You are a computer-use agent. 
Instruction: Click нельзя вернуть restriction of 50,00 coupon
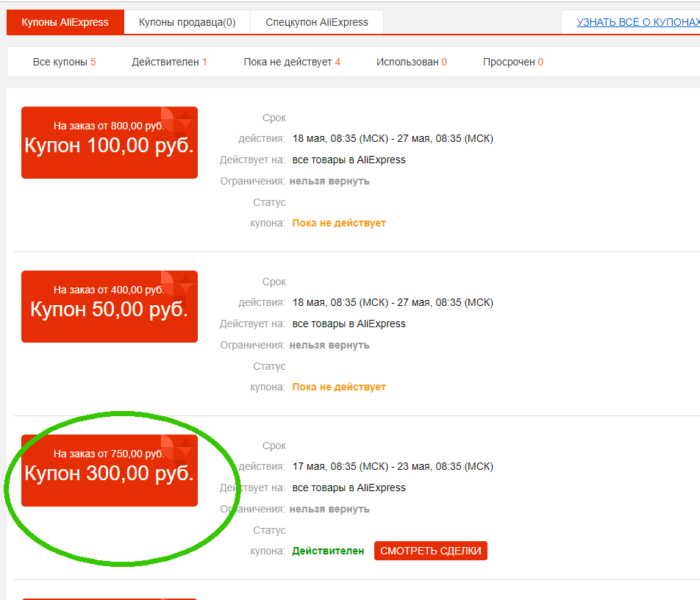[329, 345]
